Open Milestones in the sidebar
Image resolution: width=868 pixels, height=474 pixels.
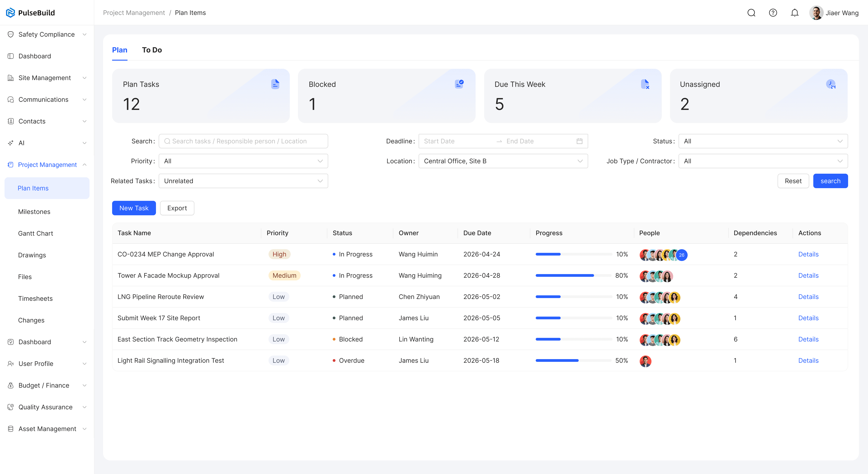click(x=34, y=212)
